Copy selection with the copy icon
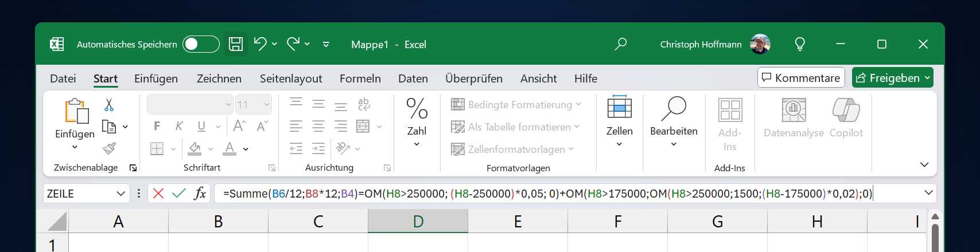 tap(109, 127)
